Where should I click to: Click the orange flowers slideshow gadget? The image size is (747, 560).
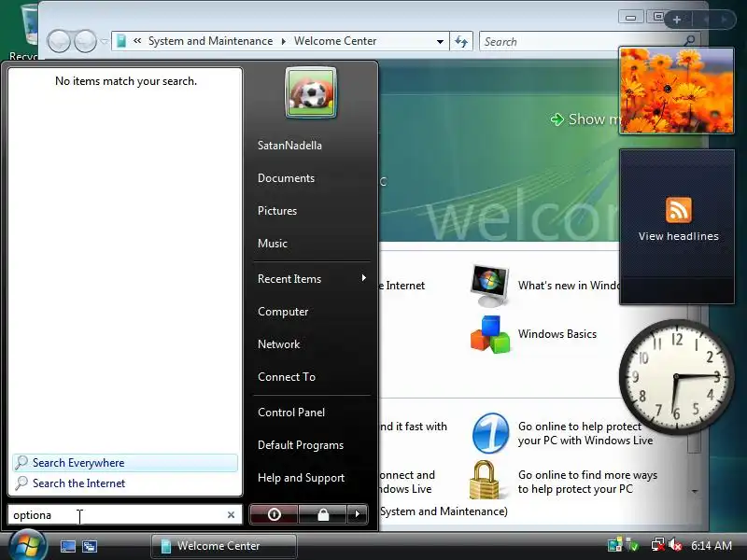676,90
